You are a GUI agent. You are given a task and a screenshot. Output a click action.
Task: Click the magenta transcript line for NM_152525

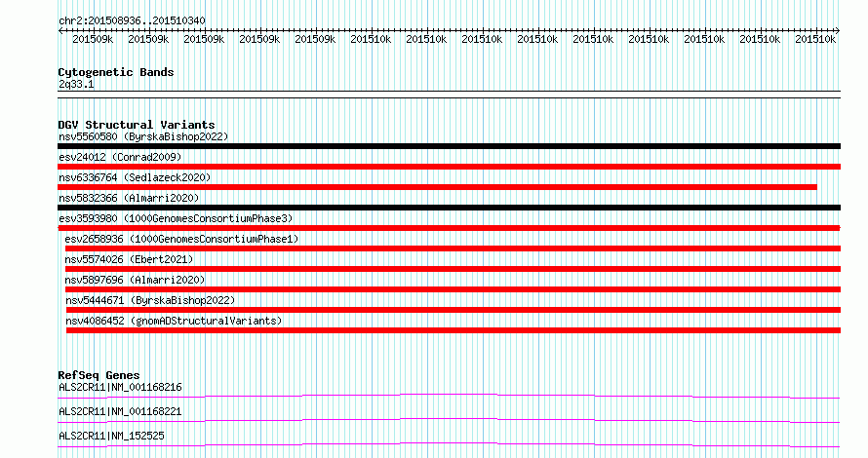(449, 444)
